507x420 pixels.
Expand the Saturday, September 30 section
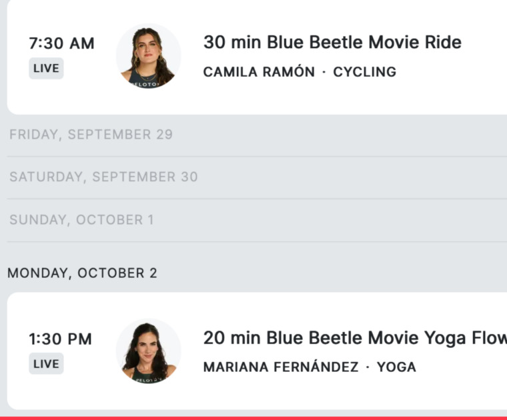click(x=103, y=177)
